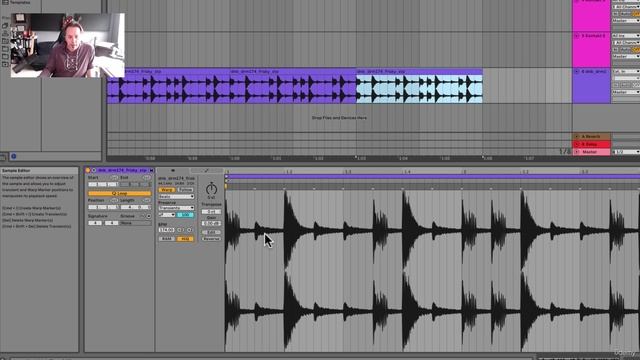Toggle the button right of Warp
The height and width of the screenshot is (360, 640).
coord(186,190)
